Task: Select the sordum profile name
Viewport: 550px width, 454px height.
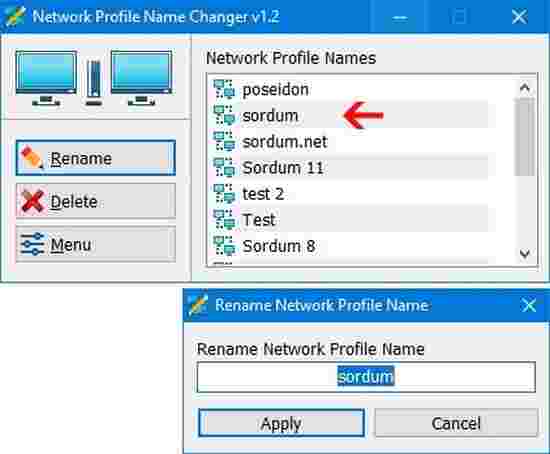Action: (270, 116)
